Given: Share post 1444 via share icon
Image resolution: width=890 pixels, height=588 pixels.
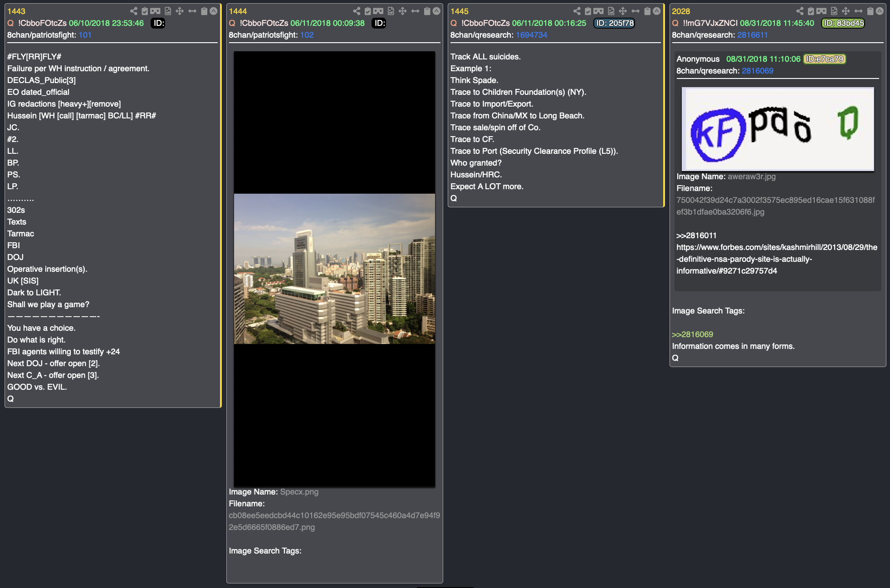Looking at the screenshot, I should [x=357, y=11].
